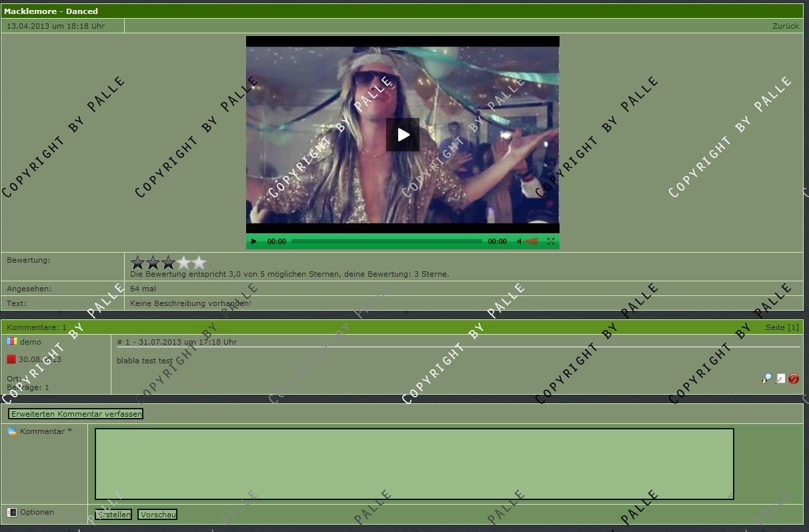Click the Optionen label
The width and height of the screenshot is (809, 532).
[x=37, y=512]
